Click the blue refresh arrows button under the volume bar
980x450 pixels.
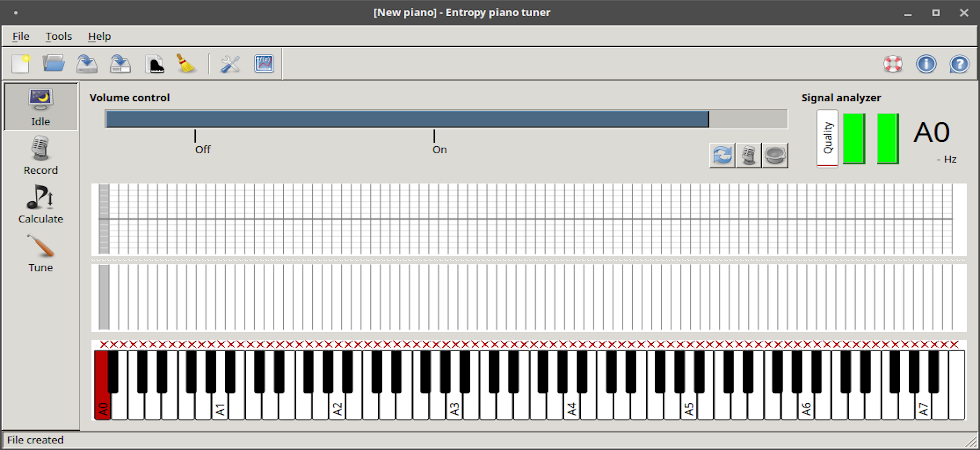(x=722, y=156)
